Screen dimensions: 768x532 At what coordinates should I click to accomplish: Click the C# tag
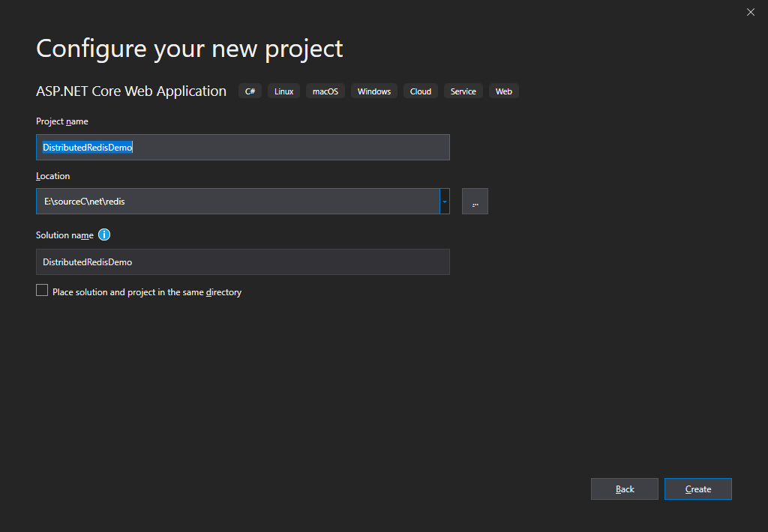click(x=250, y=91)
